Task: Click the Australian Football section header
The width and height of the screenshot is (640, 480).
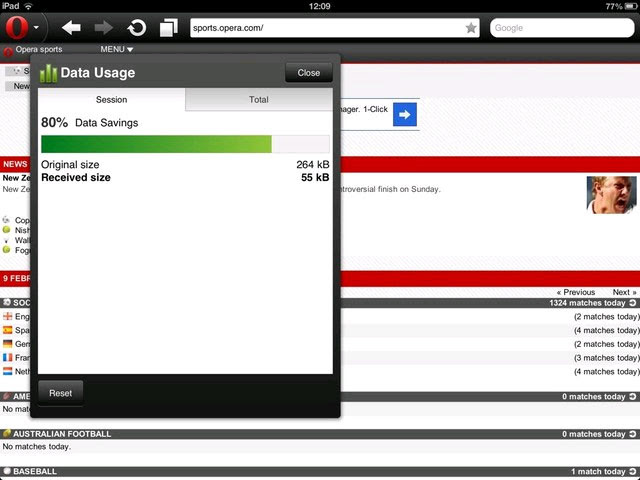Action: (x=320, y=434)
